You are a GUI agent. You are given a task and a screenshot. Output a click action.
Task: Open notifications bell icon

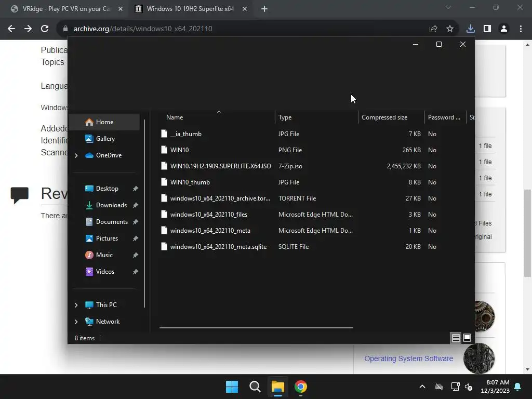pos(518,387)
